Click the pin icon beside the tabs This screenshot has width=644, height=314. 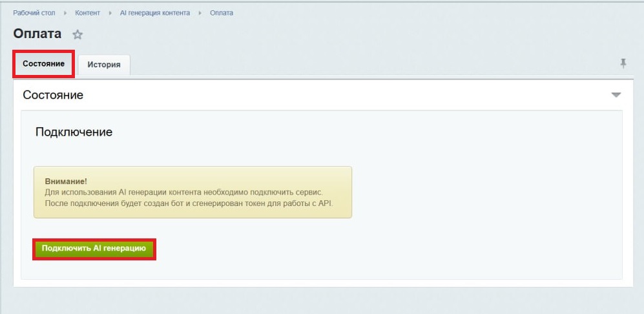coord(623,63)
